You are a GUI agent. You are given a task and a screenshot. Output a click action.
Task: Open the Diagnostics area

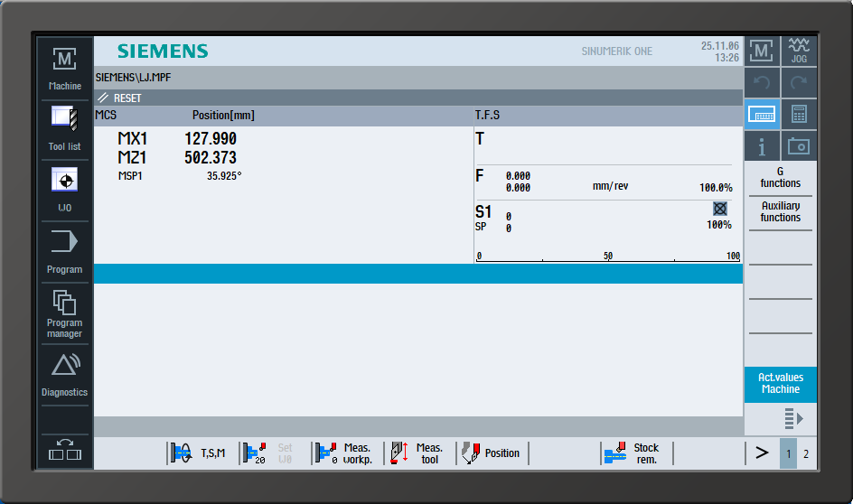[65, 373]
